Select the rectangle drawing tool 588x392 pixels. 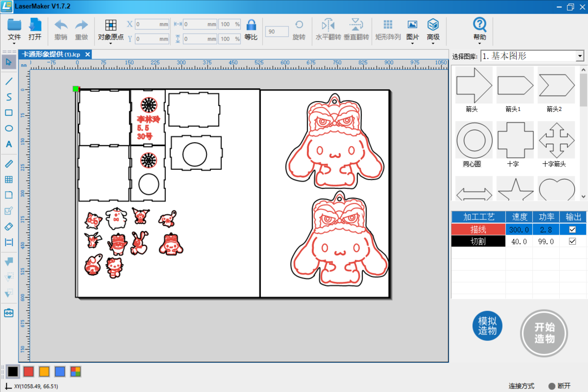tap(9, 113)
